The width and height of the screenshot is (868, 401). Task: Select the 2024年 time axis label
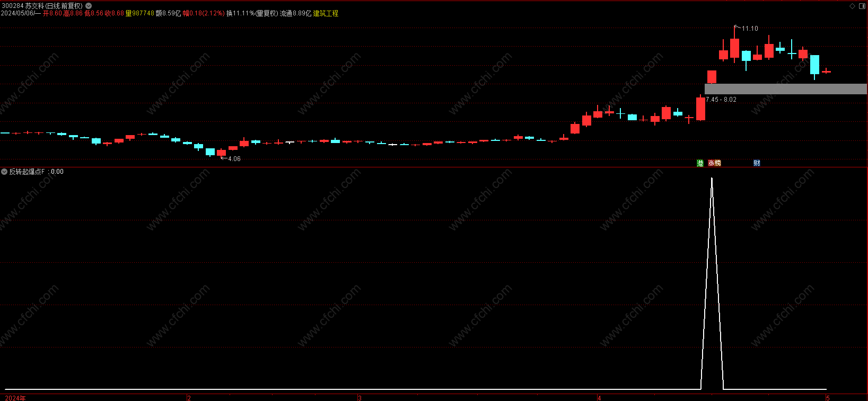point(15,398)
